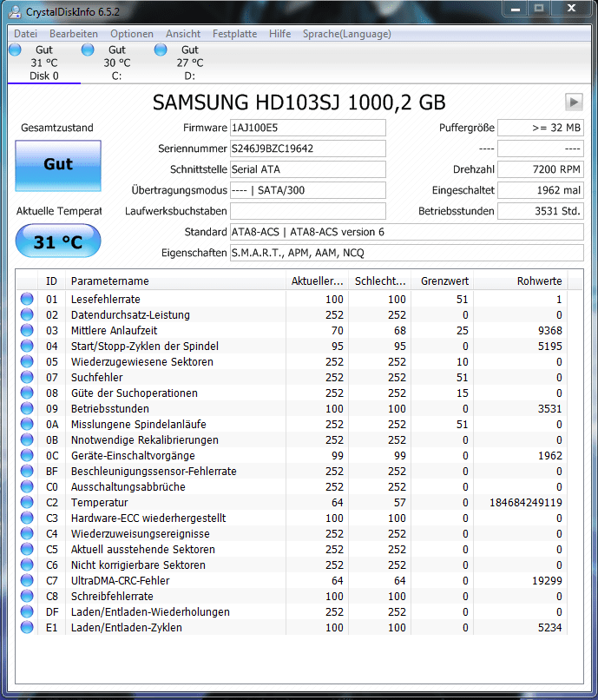Click status icon for Güte der Suchoperationen

click(x=27, y=393)
